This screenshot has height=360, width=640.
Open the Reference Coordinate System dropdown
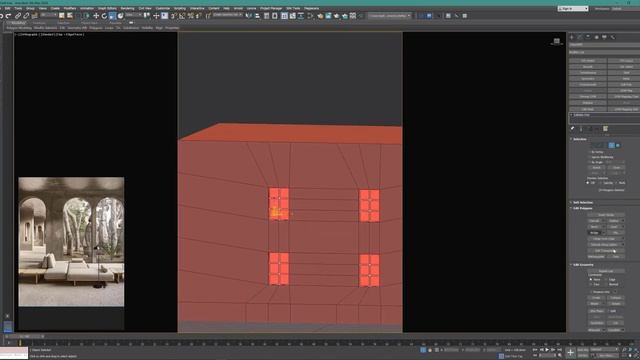click(x=133, y=16)
